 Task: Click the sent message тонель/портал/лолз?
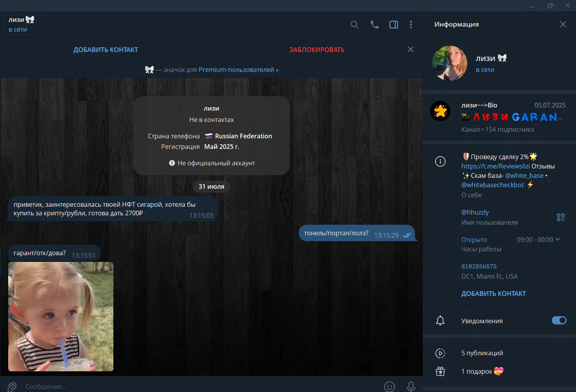(357, 233)
